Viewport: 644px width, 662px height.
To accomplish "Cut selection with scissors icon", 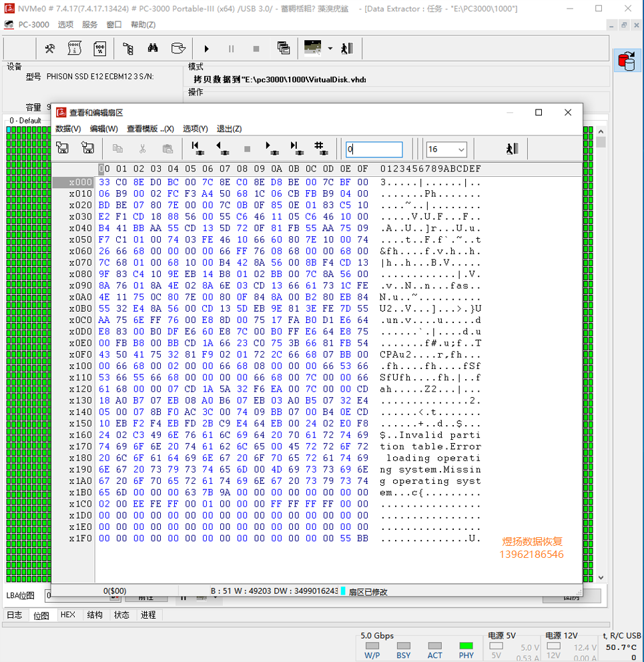I will (143, 149).
